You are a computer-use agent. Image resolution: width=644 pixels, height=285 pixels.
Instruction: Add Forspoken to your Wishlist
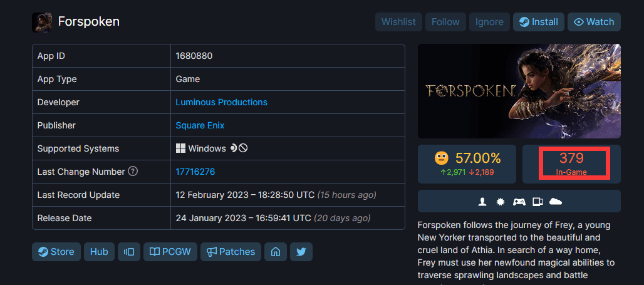point(398,22)
